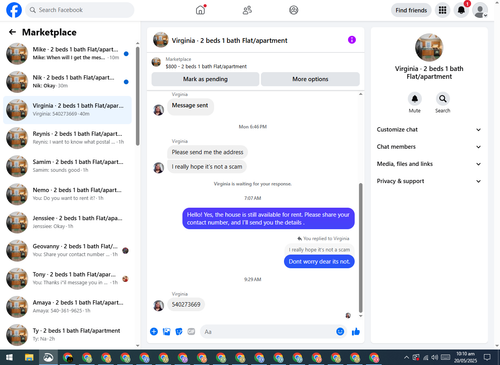The height and width of the screenshot is (365, 500).
Task: Open Nik's conversation in the list
Action: point(67,82)
